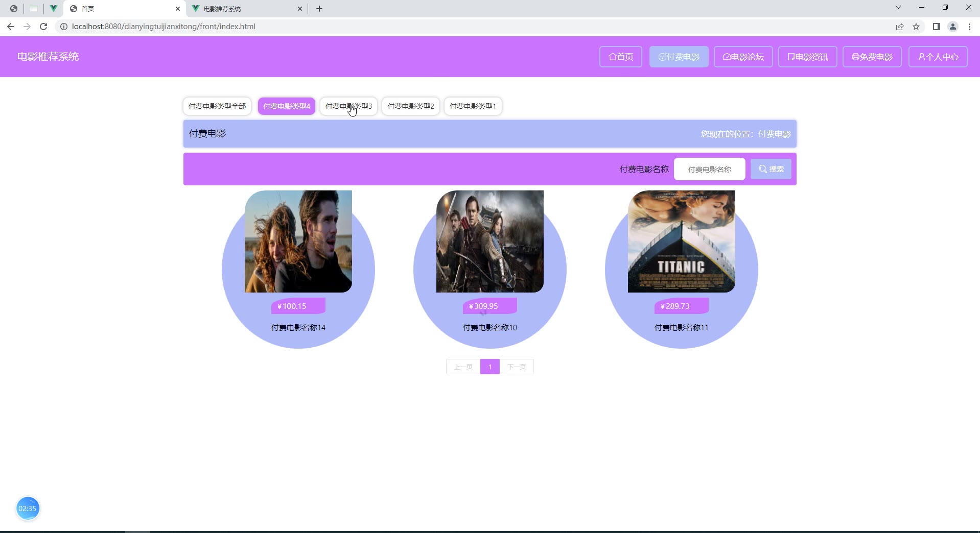Open the 付费电影名称11 title
This screenshot has width=980, height=533.
(682, 328)
